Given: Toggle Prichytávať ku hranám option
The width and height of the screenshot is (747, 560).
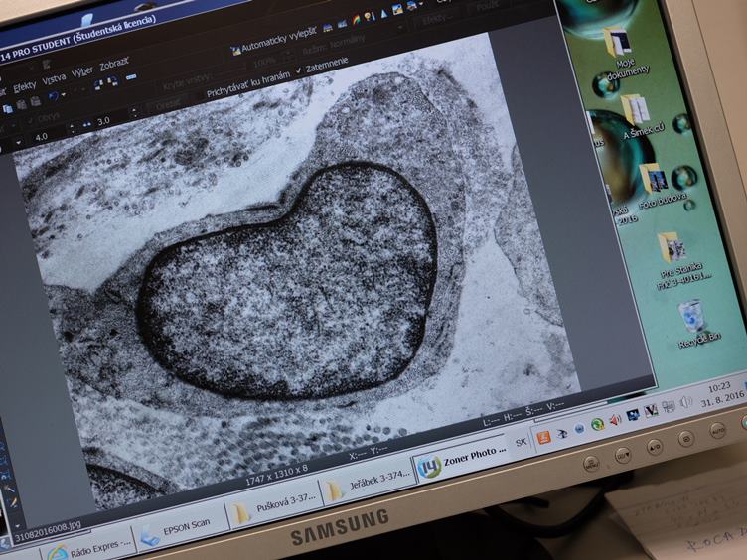Looking at the screenshot, I should (x=247, y=84).
